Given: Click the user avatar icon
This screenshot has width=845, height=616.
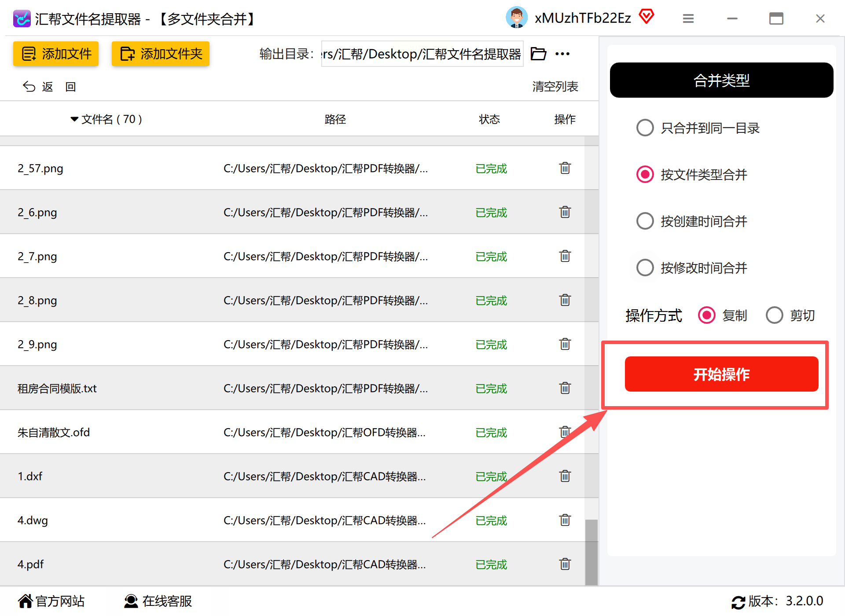Looking at the screenshot, I should tap(517, 18).
